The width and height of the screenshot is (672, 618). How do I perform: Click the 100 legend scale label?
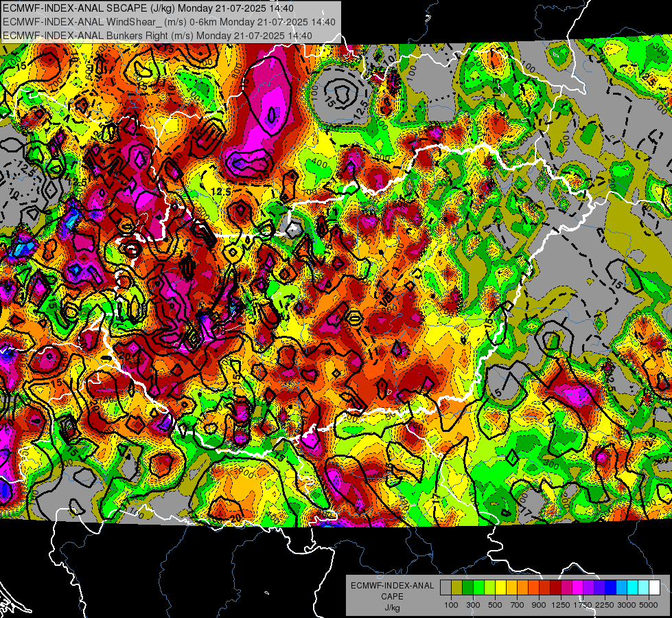(x=451, y=605)
